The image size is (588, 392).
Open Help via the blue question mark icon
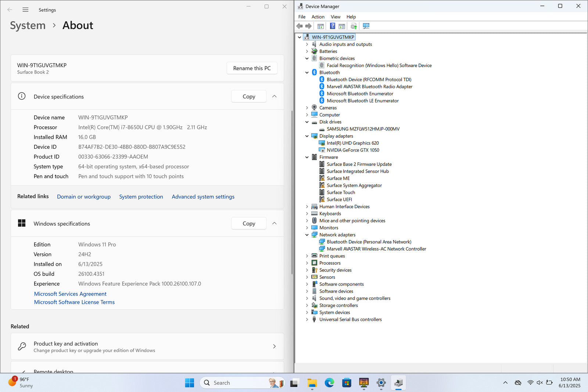point(332,26)
